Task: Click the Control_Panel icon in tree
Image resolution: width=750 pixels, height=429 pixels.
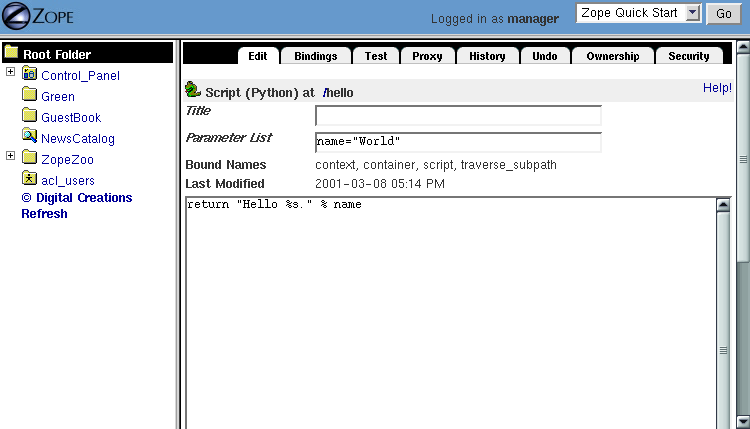Action: point(29,75)
